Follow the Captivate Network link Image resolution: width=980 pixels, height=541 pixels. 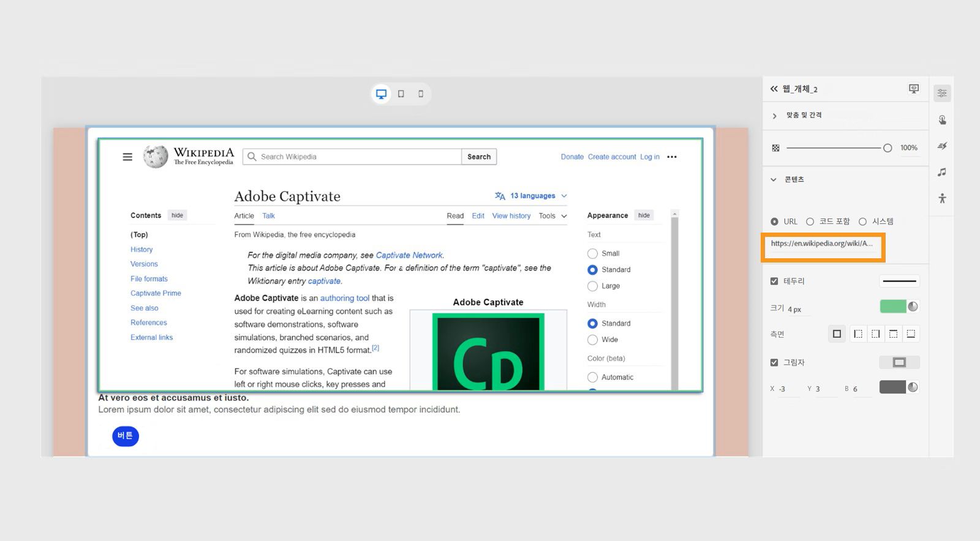tap(409, 255)
